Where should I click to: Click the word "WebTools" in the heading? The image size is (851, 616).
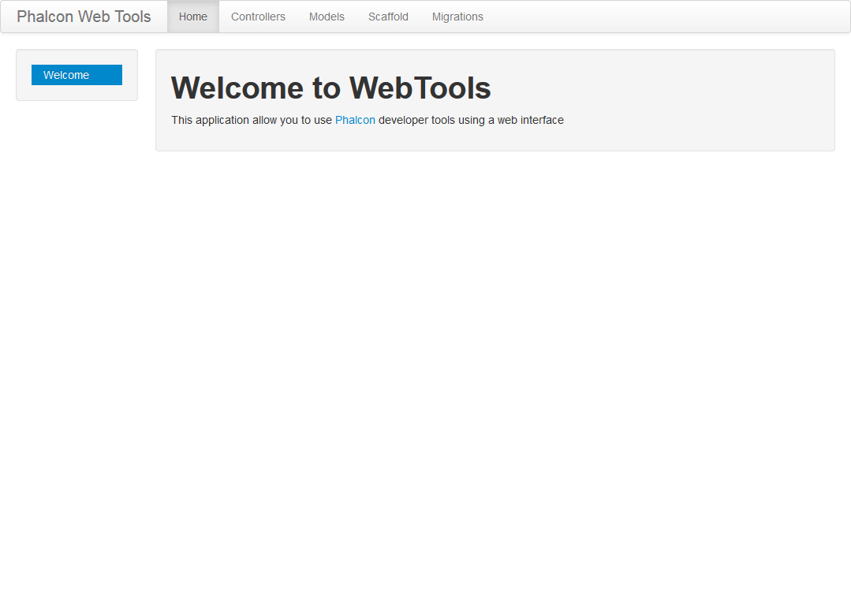point(420,88)
